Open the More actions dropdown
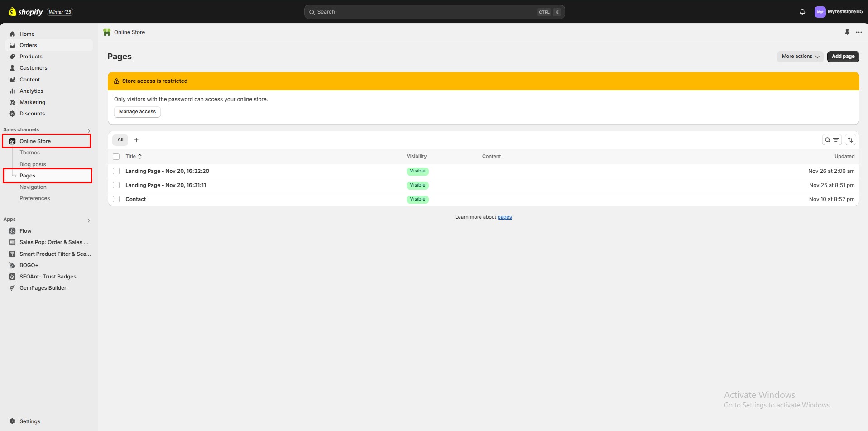This screenshot has height=431, width=868. 800,56
